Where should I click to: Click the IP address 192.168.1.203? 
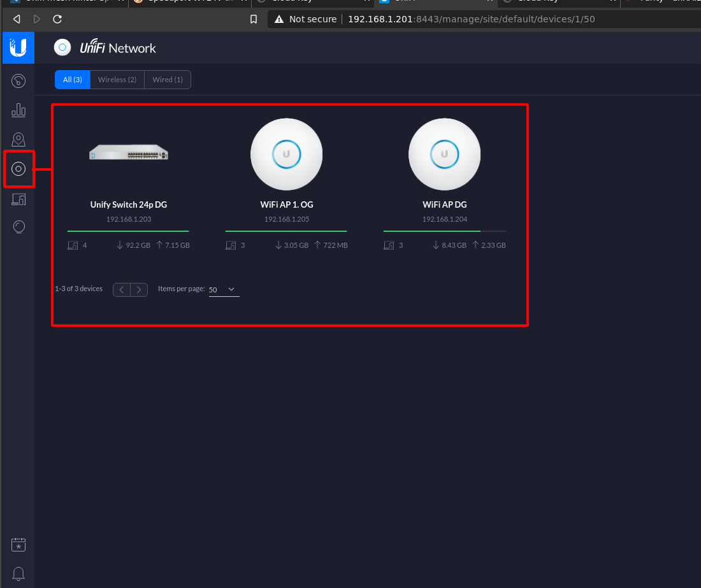click(x=129, y=219)
